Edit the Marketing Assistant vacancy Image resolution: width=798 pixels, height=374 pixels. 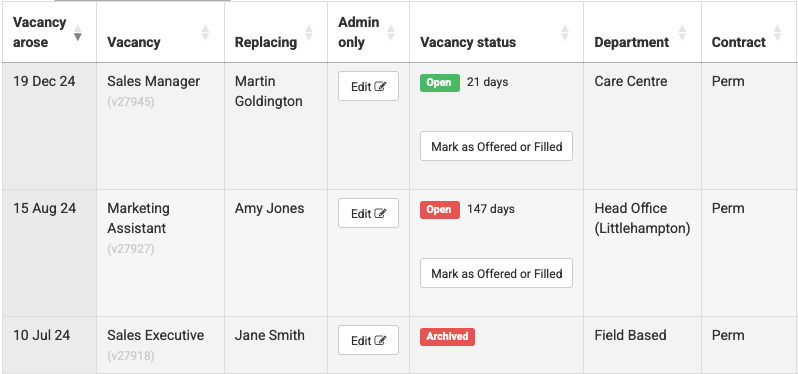coord(368,213)
